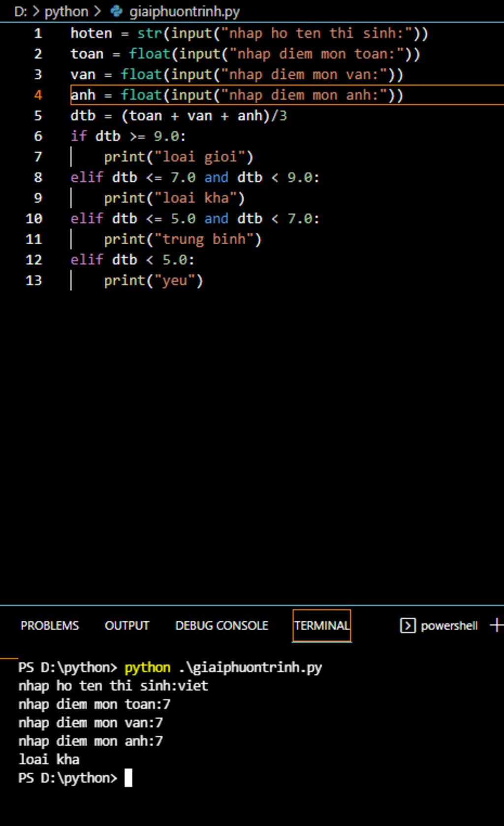This screenshot has width=504, height=826.
Task: Click 'python' command in terminal
Action: 147,667
